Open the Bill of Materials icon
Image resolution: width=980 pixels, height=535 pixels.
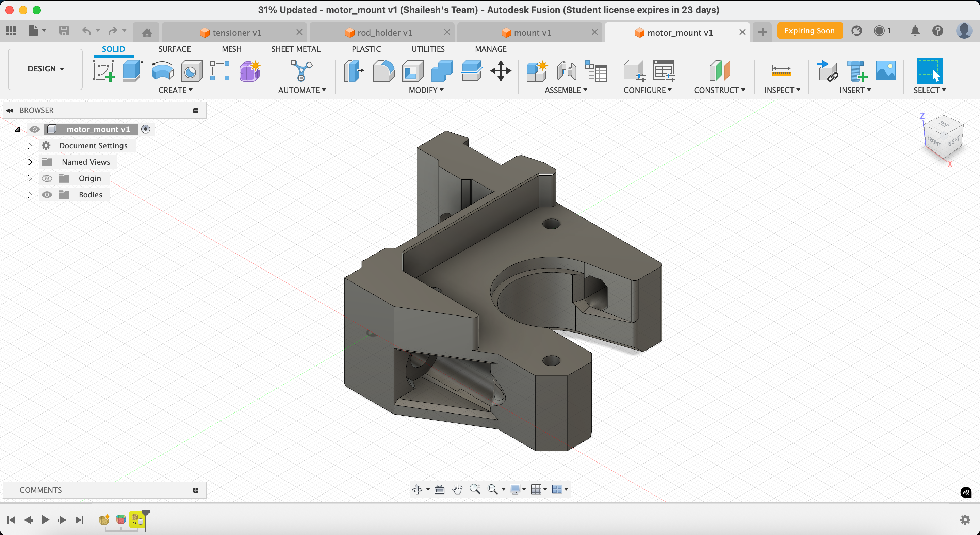point(596,70)
